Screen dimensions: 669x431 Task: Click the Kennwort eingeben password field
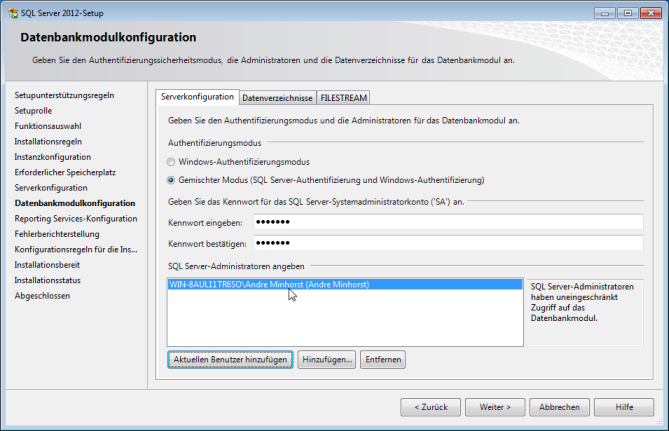coord(446,221)
